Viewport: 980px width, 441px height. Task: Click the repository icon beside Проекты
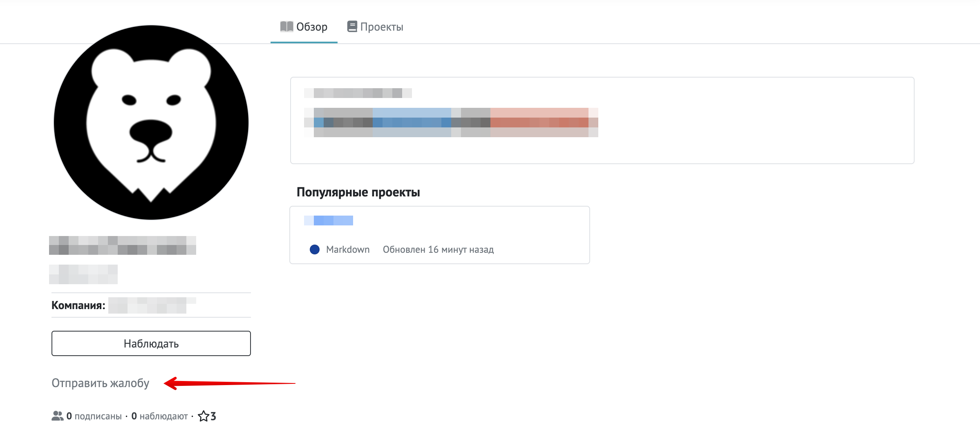click(352, 27)
